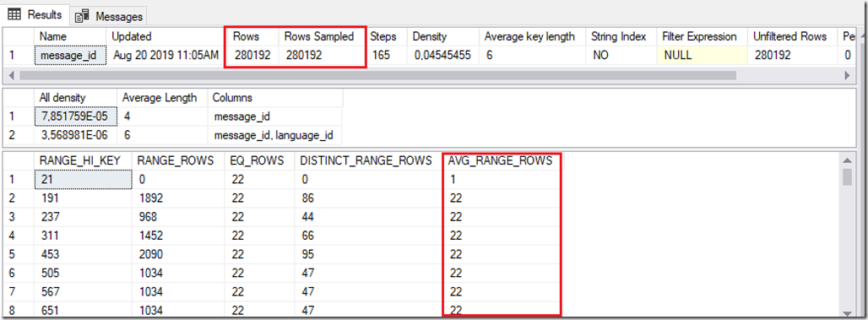Viewport: 868px width, 320px height.
Task: Select RANGE_ROWS cell 1452
Action: (177, 236)
